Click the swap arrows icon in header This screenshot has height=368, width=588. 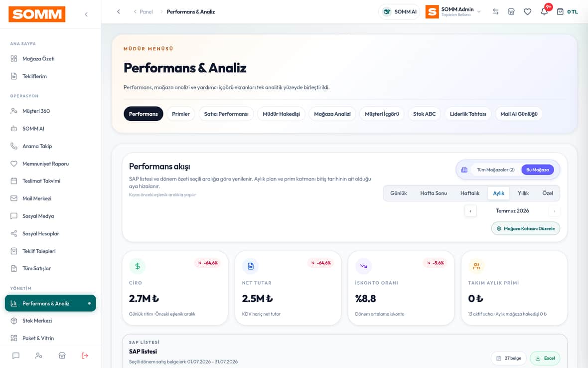[495, 11]
